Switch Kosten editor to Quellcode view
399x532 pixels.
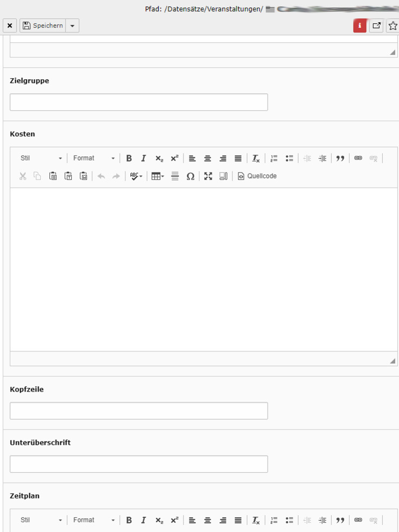tap(257, 176)
